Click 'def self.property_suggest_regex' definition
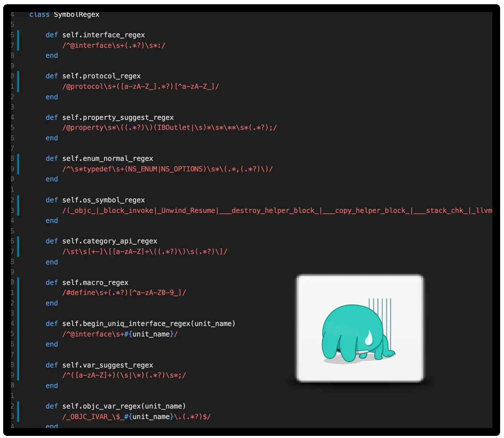Screen dimensions: 504x438 click(110, 117)
